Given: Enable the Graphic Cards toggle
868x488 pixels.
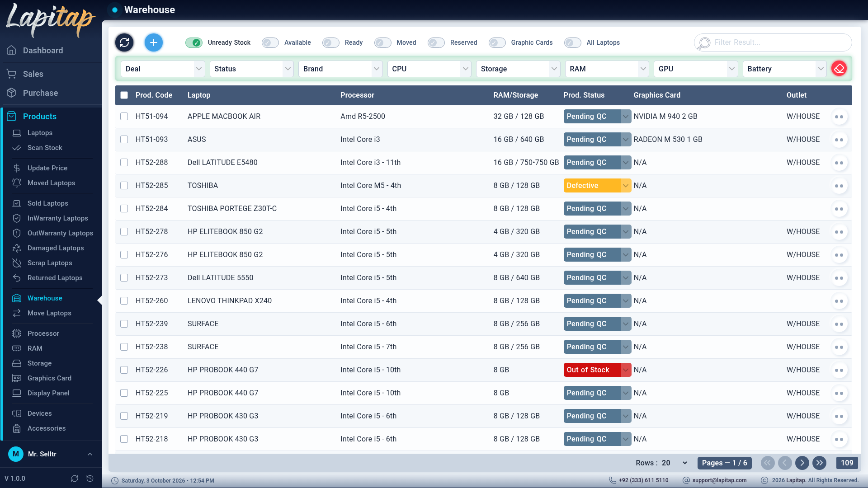Looking at the screenshot, I should pos(497,42).
